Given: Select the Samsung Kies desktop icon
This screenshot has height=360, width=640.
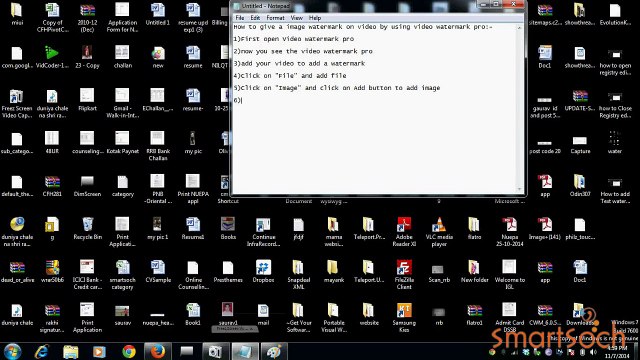Looking at the screenshot, I should [x=404, y=318].
